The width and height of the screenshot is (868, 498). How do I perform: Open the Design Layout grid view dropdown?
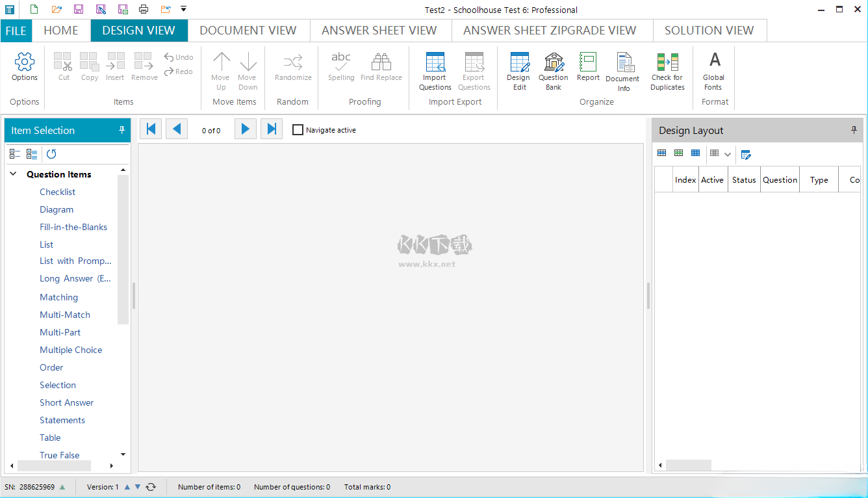pyautogui.click(x=727, y=154)
